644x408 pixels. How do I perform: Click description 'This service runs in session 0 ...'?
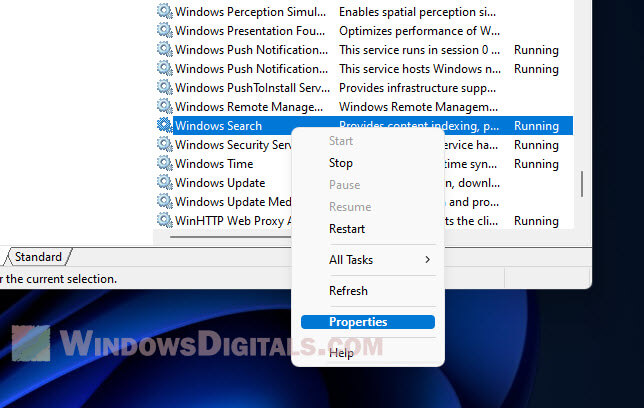pyautogui.click(x=419, y=50)
